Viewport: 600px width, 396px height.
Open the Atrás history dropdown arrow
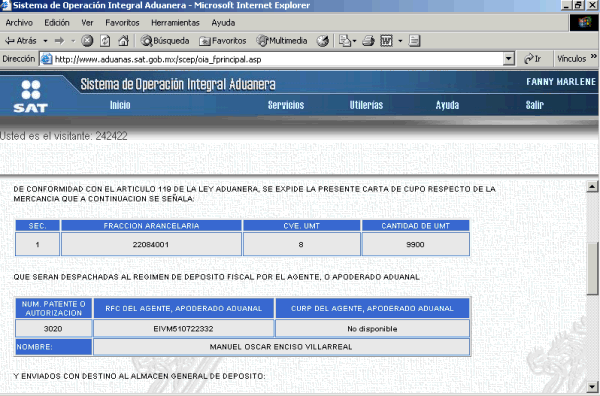45,41
